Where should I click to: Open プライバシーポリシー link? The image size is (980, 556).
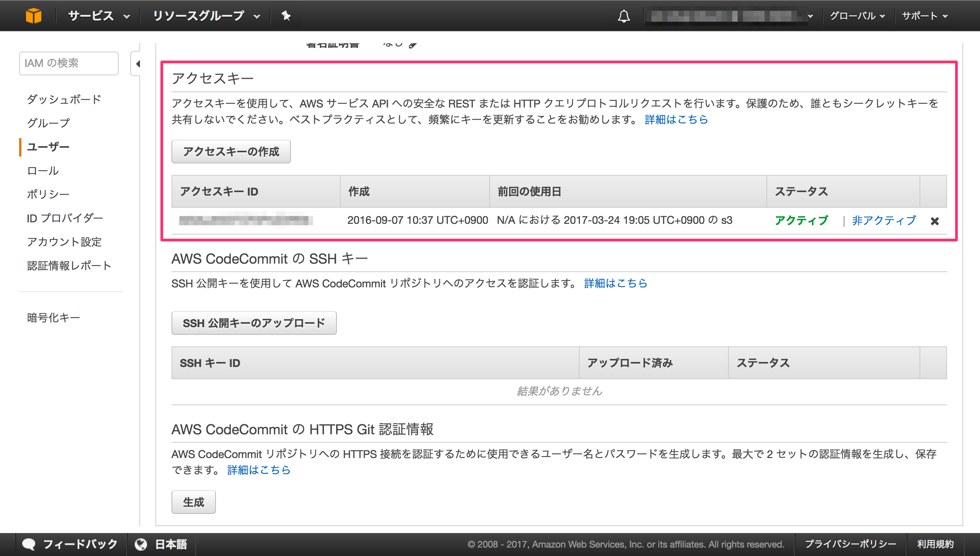point(850,544)
